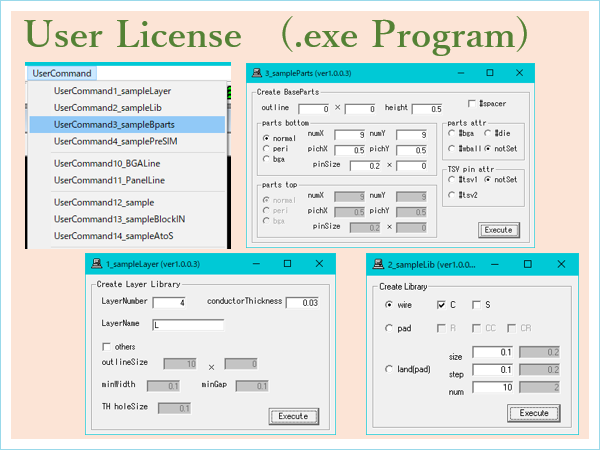Click the 3_sampleParts window title bar icon
The width and height of the screenshot is (600, 450).
pyautogui.click(x=257, y=73)
